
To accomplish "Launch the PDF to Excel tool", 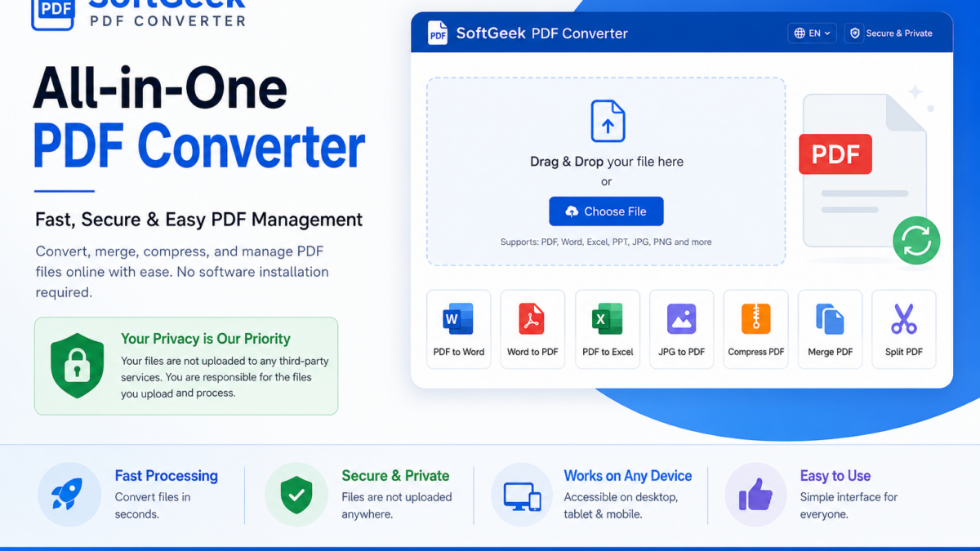I will 608,329.
